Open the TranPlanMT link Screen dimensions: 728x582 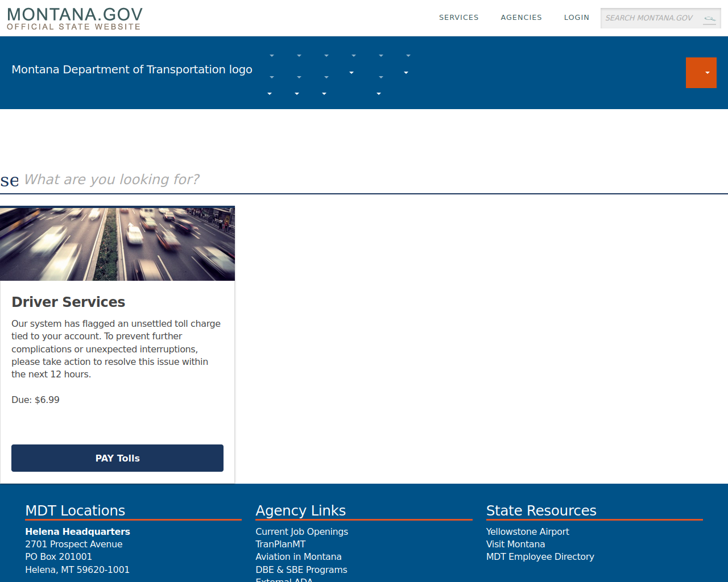tap(280, 544)
